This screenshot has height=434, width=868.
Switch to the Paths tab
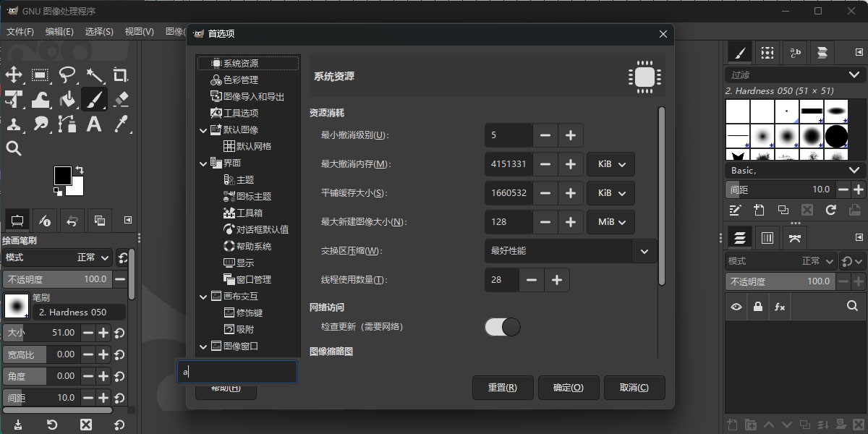click(x=795, y=237)
